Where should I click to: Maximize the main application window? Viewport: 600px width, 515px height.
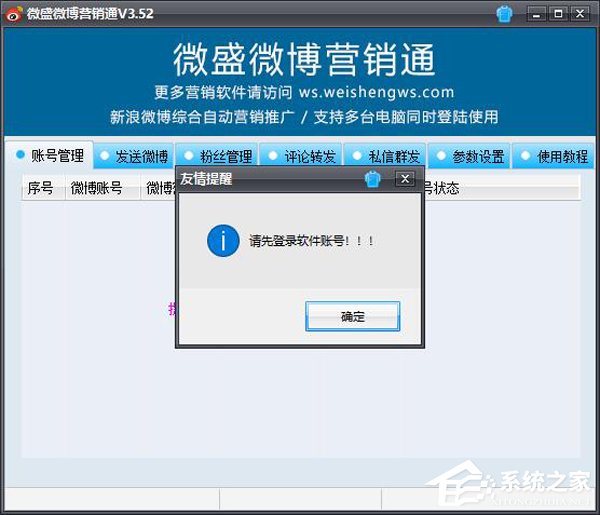(x=558, y=14)
